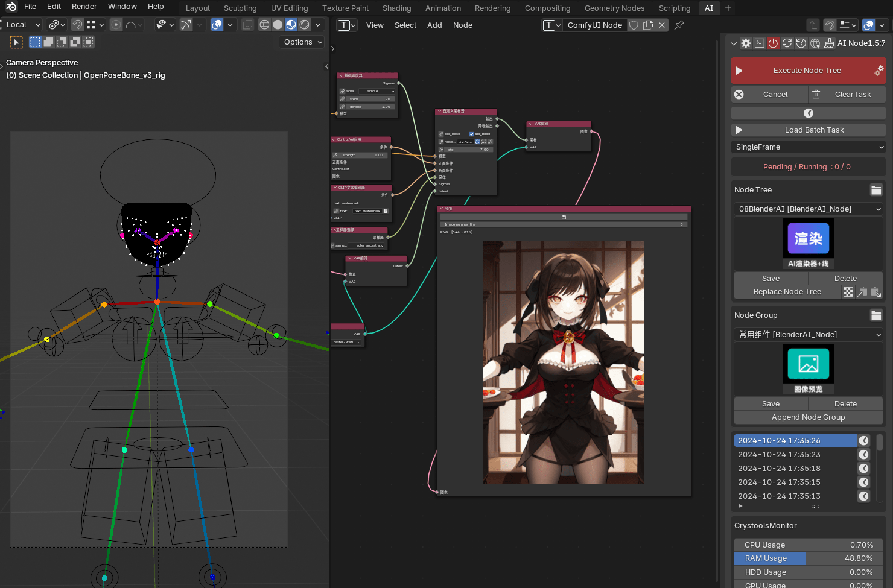Select history entry 2024-10-24 17:35:18

[x=779, y=469]
